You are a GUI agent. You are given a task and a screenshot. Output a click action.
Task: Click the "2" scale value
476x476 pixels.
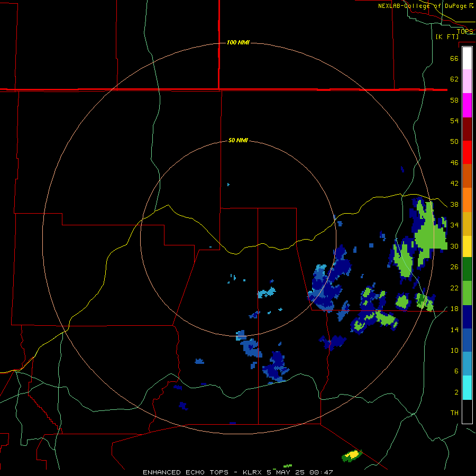pyautogui.click(x=456, y=392)
